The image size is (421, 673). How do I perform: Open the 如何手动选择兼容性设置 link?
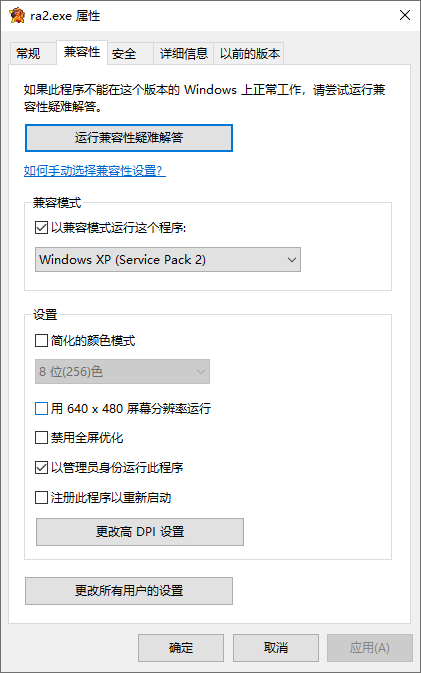94,171
